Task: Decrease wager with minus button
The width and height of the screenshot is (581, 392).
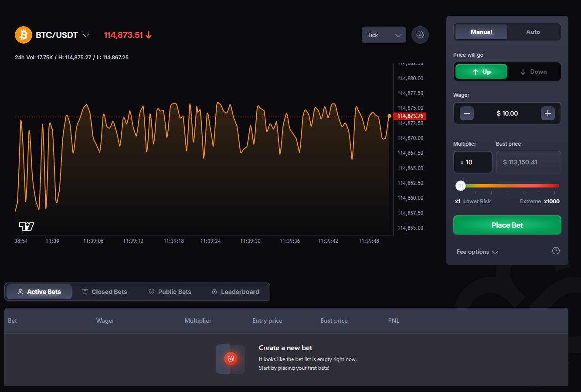Action: click(466, 113)
